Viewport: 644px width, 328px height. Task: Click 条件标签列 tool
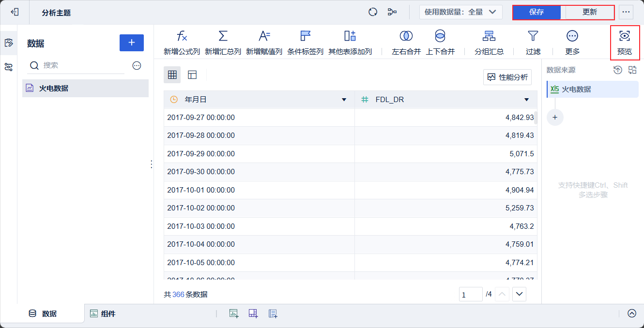[305, 43]
